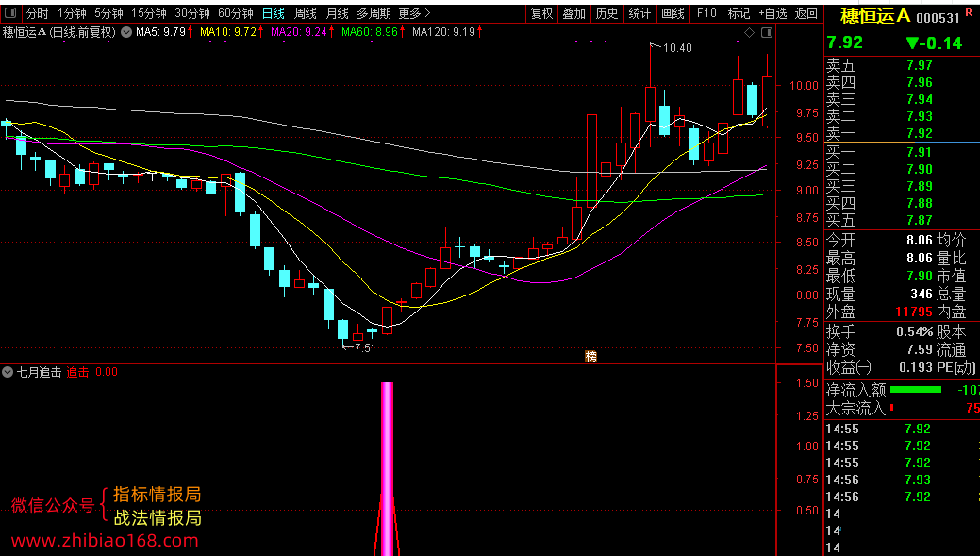980x556 pixels.
Task: Click the 大宗流入 row label
Action: coord(856,409)
